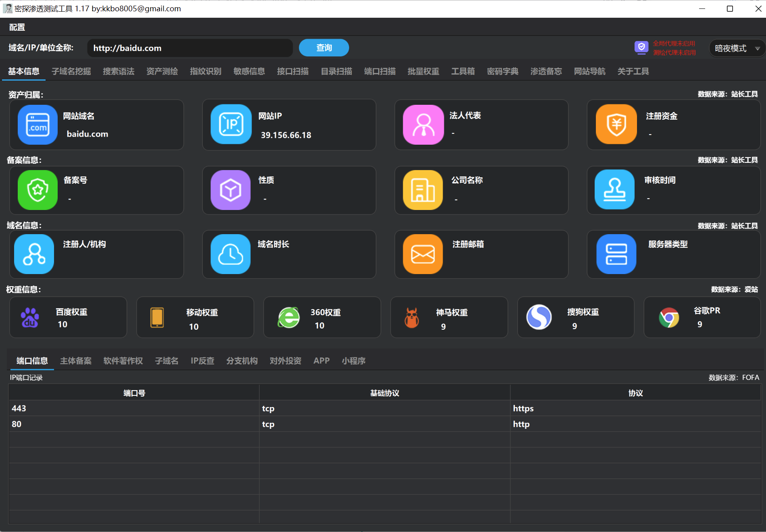
Task: Switch to the 主体备案 sub-tab
Action: pos(76,361)
